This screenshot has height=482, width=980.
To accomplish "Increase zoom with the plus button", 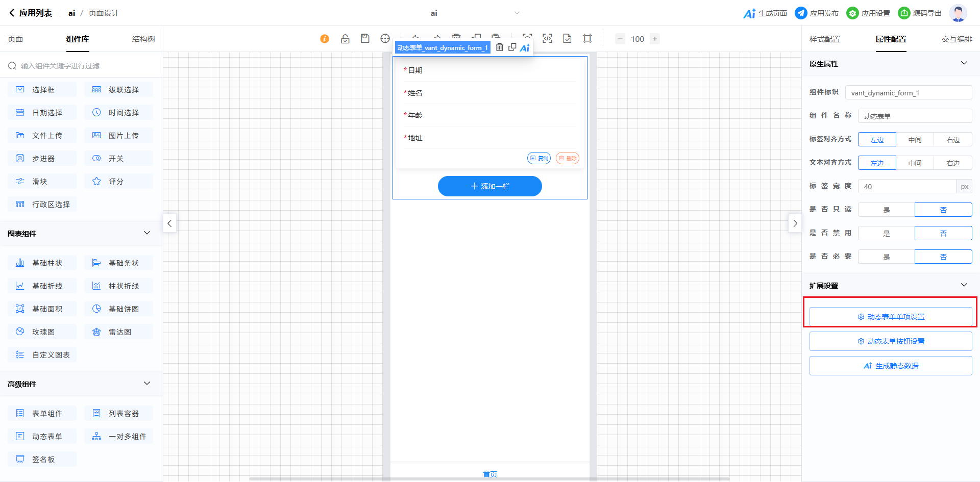I will pos(655,39).
